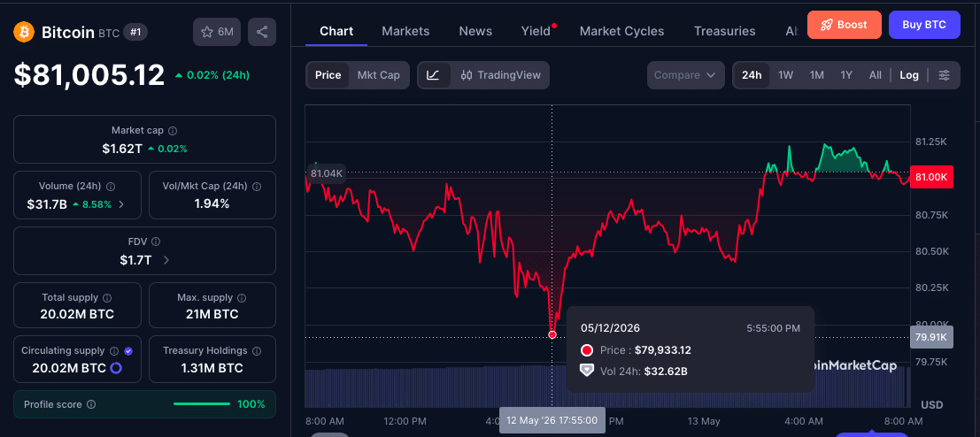This screenshot has width=980, height=437.
Task: Click the Market cap info icon
Action: click(x=174, y=131)
